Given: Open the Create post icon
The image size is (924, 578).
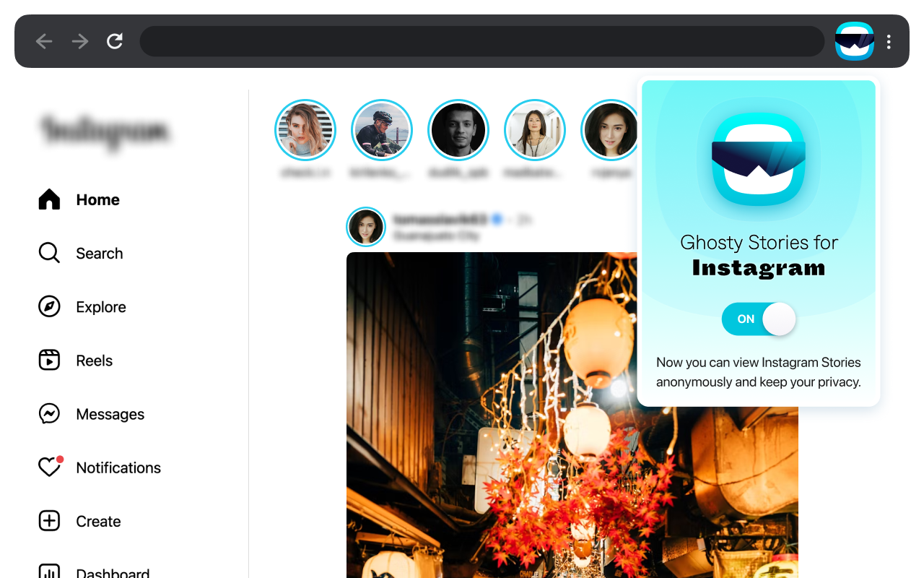Looking at the screenshot, I should (49, 520).
